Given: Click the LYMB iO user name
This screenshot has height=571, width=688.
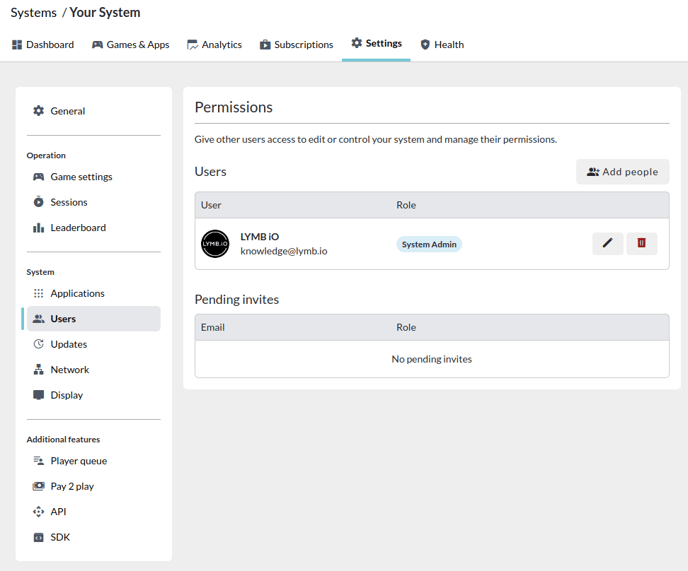Looking at the screenshot, I should click(259, 237).
